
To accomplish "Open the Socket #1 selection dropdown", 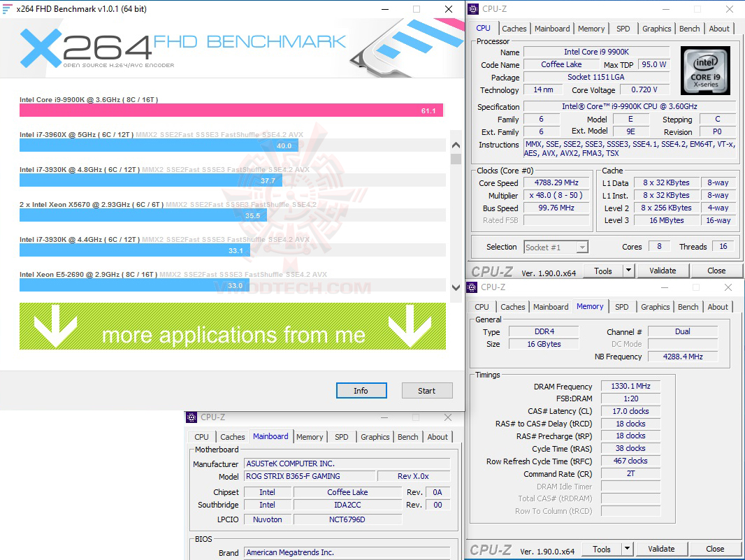I will click(x=582, y=246).
